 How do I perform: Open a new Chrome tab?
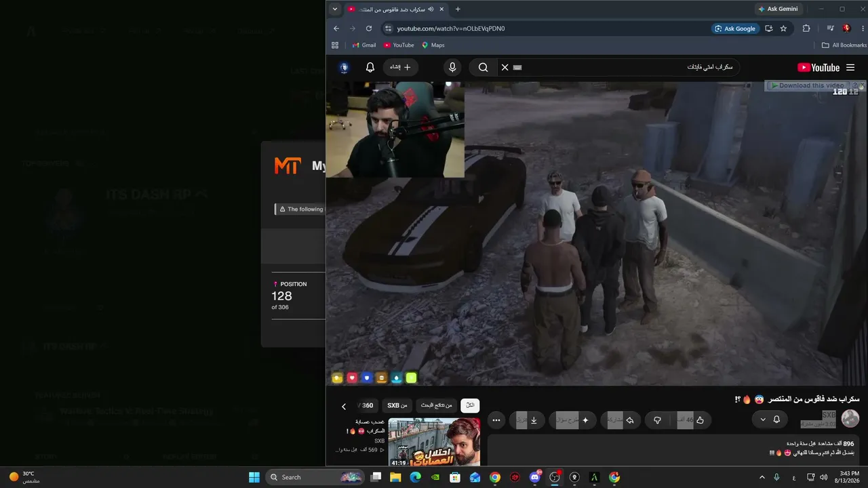[x=458, y=9]
